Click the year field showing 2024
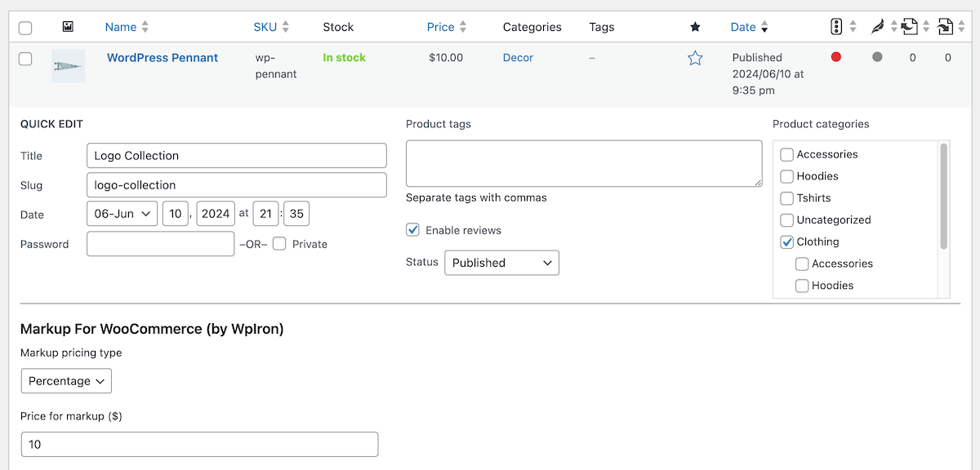 [216, 214]
